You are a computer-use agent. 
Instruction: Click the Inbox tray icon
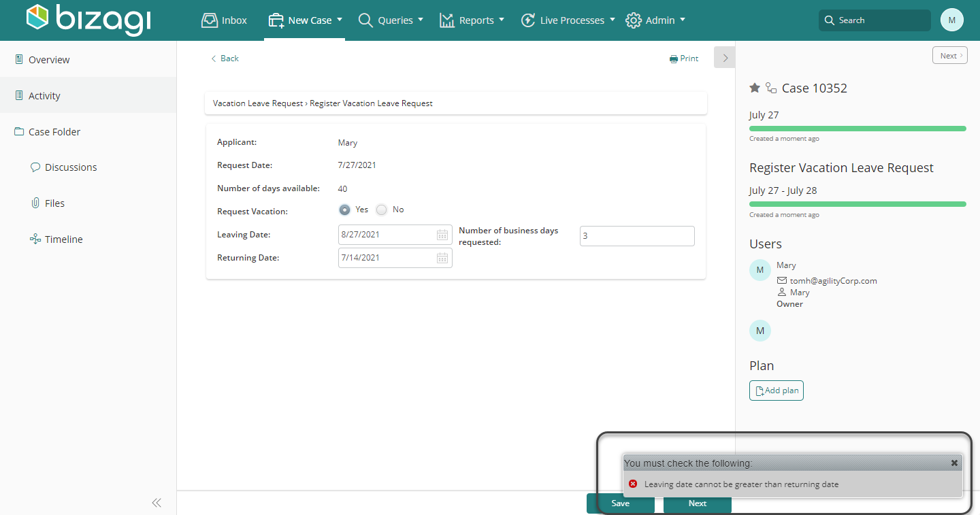click(x=210, y=20)
